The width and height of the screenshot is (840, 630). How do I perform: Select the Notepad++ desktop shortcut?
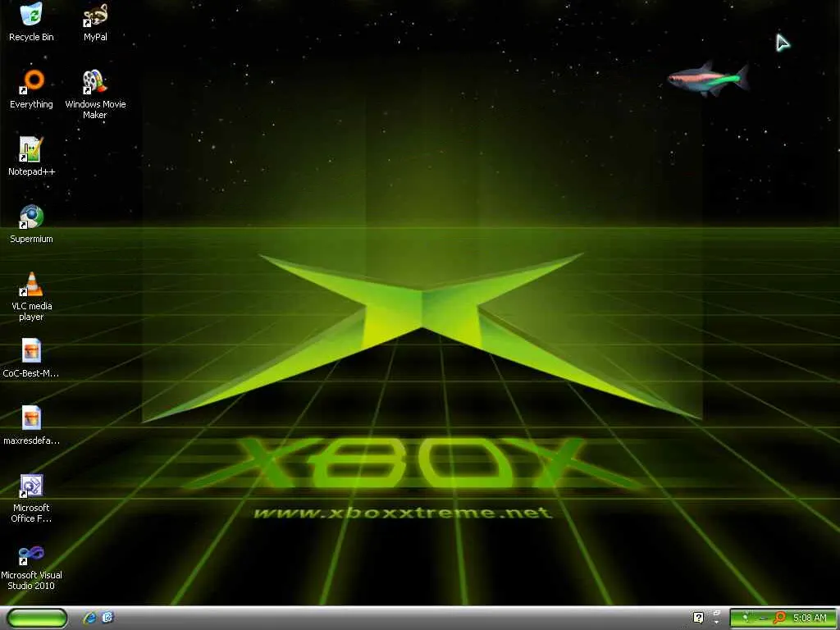coord(31,157)
